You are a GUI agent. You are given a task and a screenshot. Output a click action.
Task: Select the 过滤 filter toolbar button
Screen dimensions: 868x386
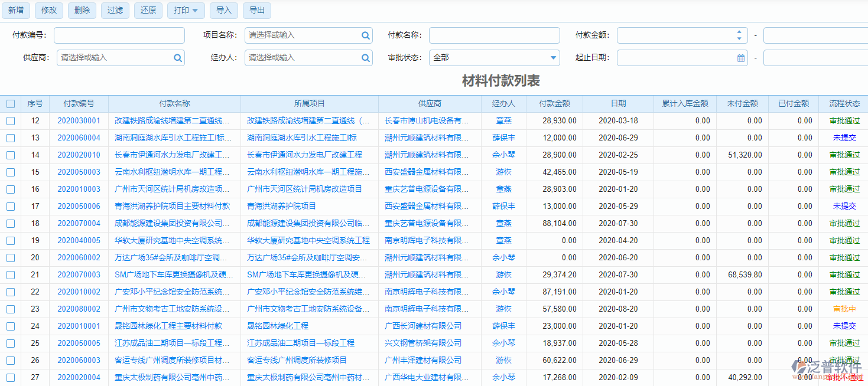click(115, 10)
